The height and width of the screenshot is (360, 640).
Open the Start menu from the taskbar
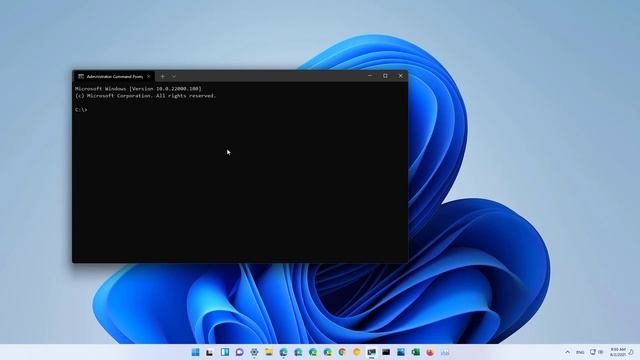point(196,352)
